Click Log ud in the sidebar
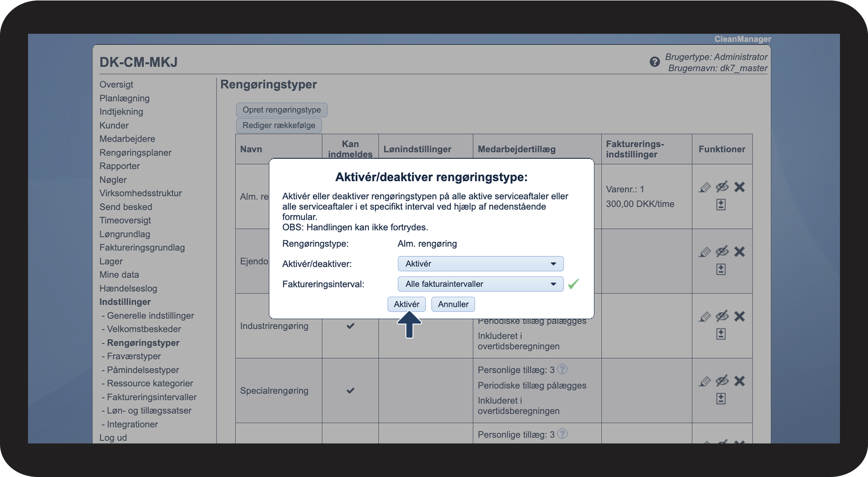 (113, 438)
